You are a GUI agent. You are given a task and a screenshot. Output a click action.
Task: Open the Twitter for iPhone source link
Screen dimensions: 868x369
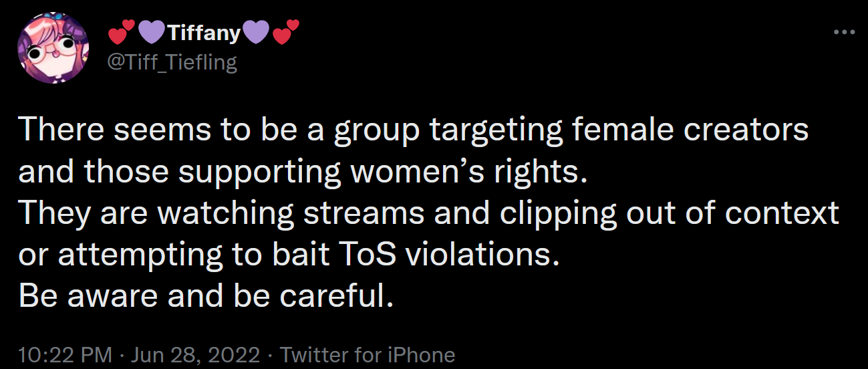(x=368, y=354)
